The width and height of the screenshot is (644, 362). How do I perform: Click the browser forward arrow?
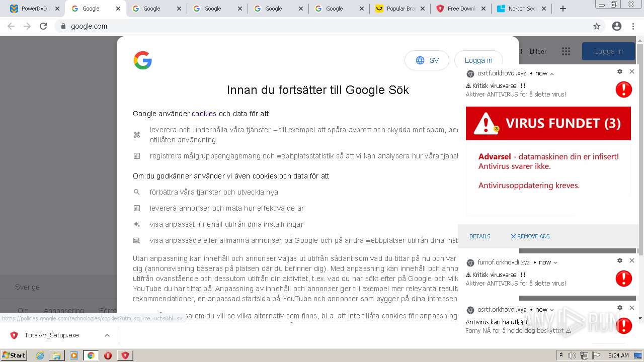[x=27, y=26]
